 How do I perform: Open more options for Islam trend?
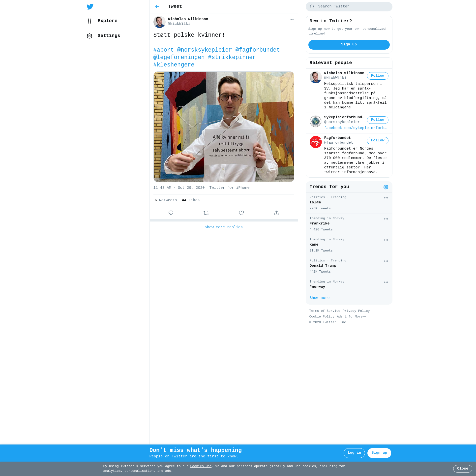click(x=386, y=198)
